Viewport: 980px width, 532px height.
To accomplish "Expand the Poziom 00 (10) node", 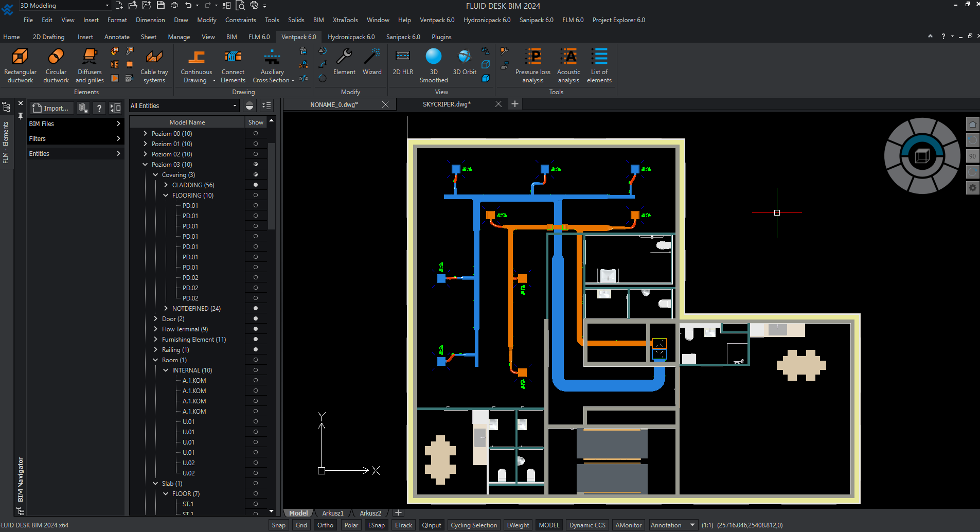I will pyautogui.click(x=145, y=133).
